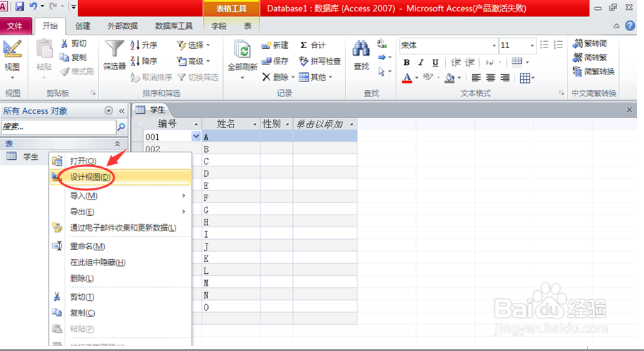Open the font size dropdown showing 11

tap(532, 45)
